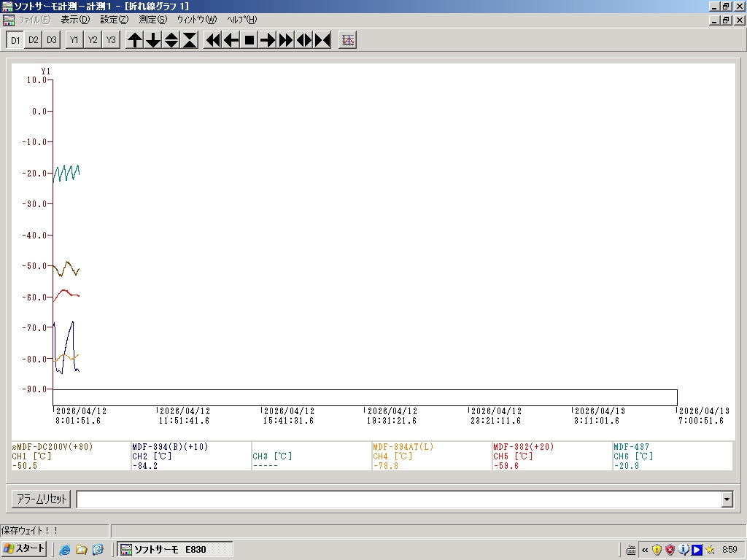
Task: Expand the alarm message dropdown arrow
Action: [727, 499]
